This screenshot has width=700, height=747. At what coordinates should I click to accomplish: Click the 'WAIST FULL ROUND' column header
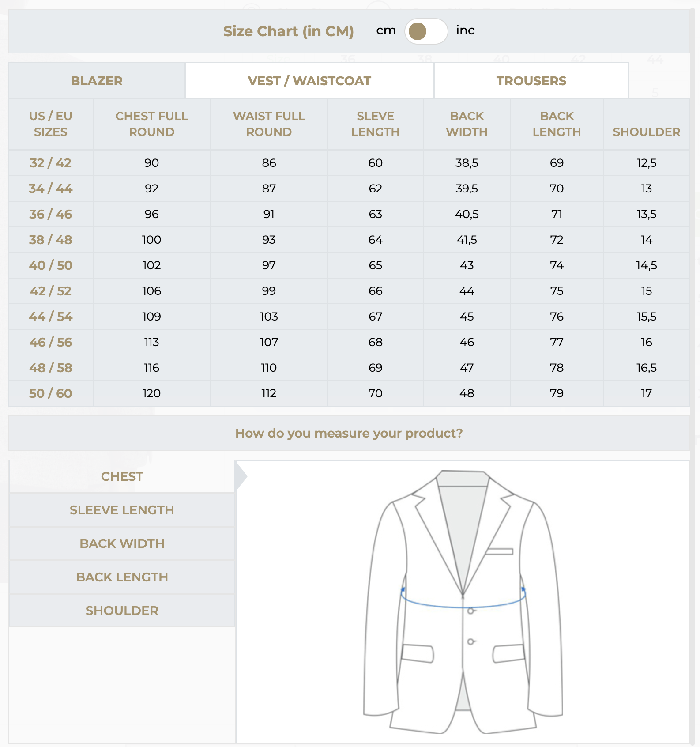(269, 124)
